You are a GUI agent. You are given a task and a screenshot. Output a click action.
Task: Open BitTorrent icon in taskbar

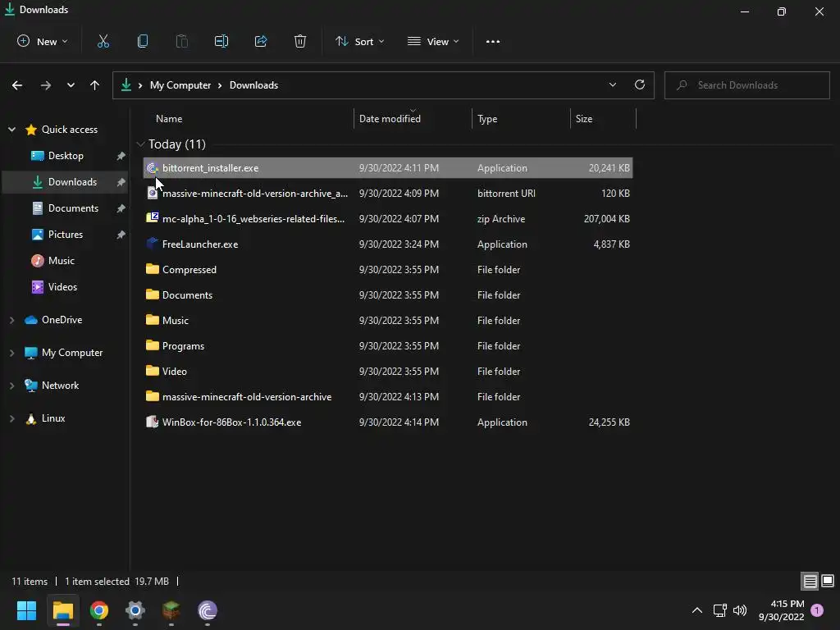[x=208, y=610]
